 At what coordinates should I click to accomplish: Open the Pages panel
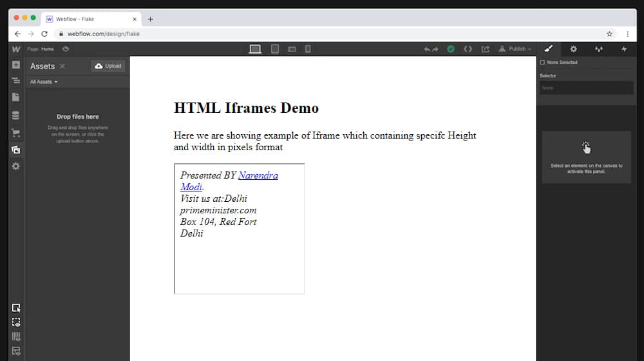(15, 97)
